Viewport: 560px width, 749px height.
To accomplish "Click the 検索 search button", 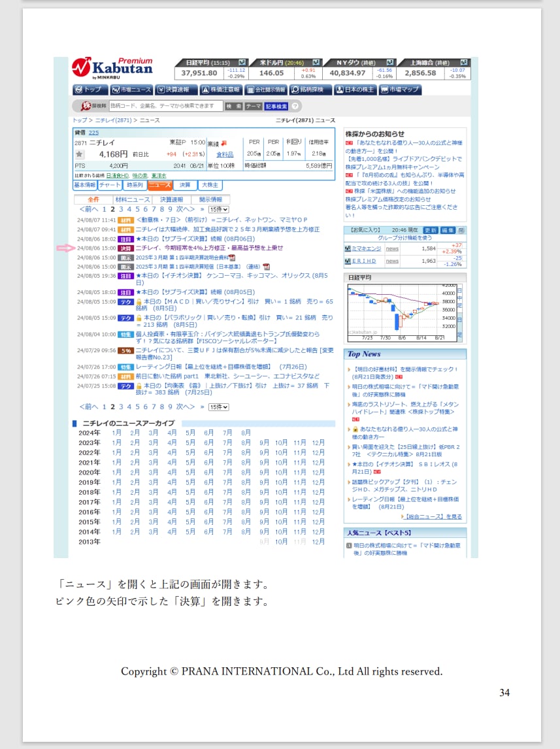I will 233,106.
